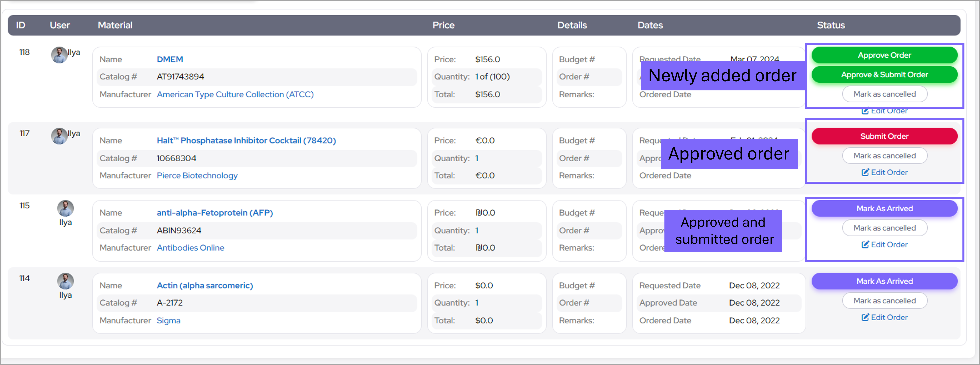This screenshot has width=980, height=365.
Task: Click Approve Order for order 118
Action: pyautogui.click(x=884, y=55)
